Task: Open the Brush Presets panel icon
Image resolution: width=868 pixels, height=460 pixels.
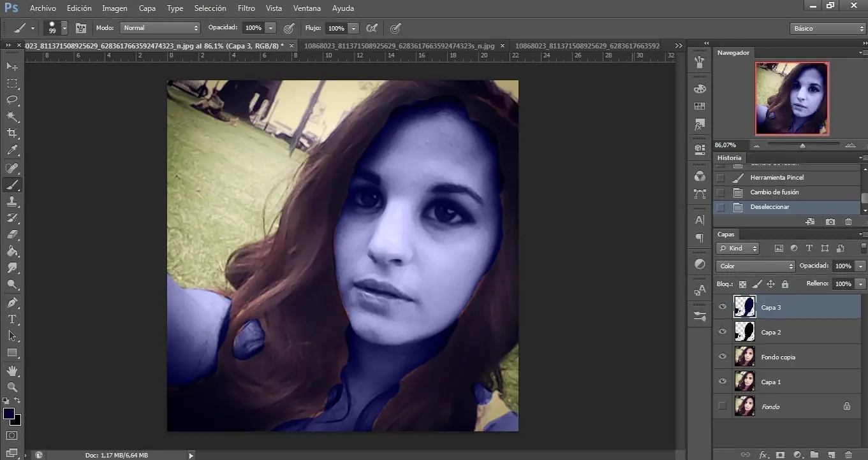Action: coord(700,62)
